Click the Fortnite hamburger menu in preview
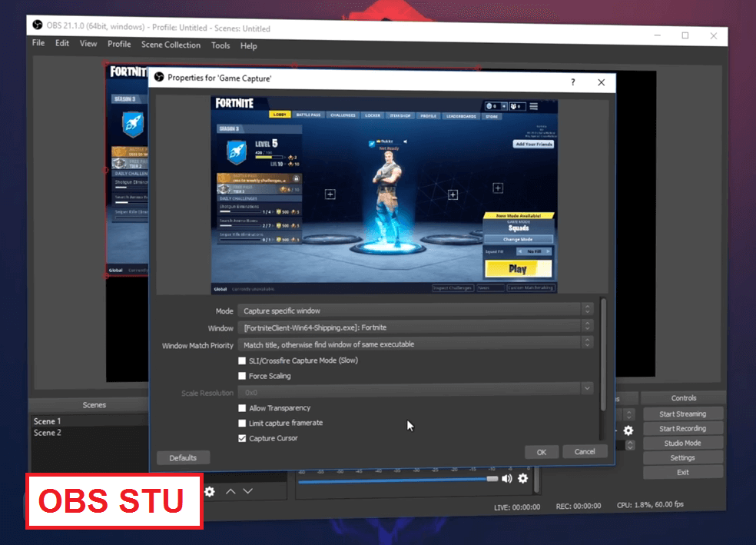The image size is (756, 545). (x=534, y=106)
